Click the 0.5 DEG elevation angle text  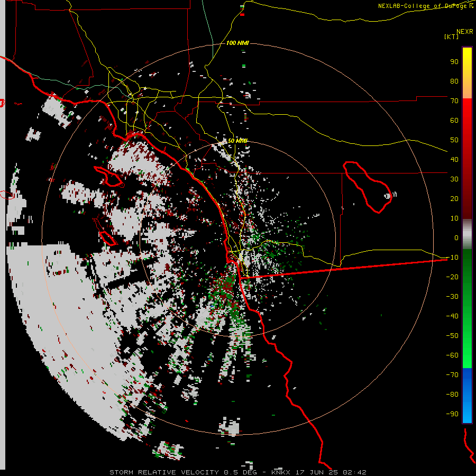pyautogui.click(x=240, y=472)
